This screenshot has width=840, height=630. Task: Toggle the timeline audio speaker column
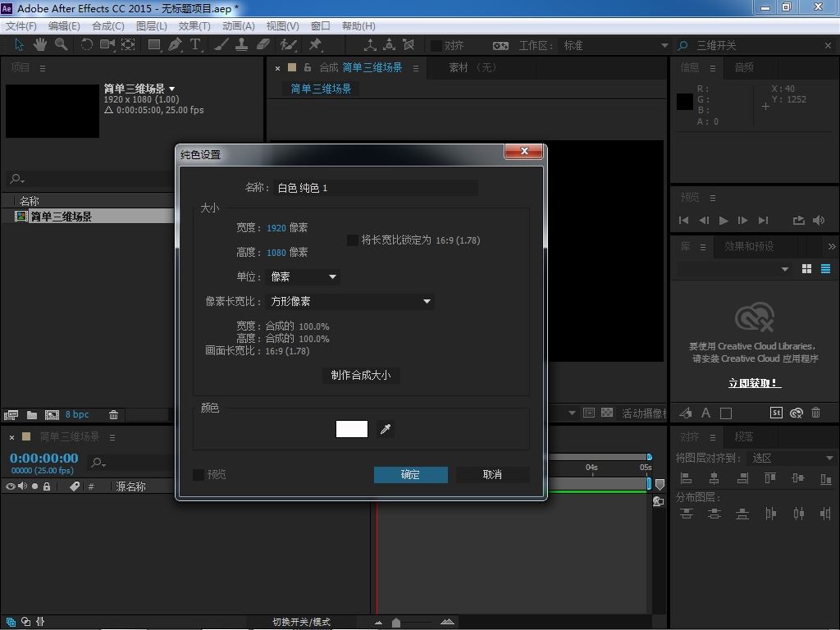click(22, 486)
